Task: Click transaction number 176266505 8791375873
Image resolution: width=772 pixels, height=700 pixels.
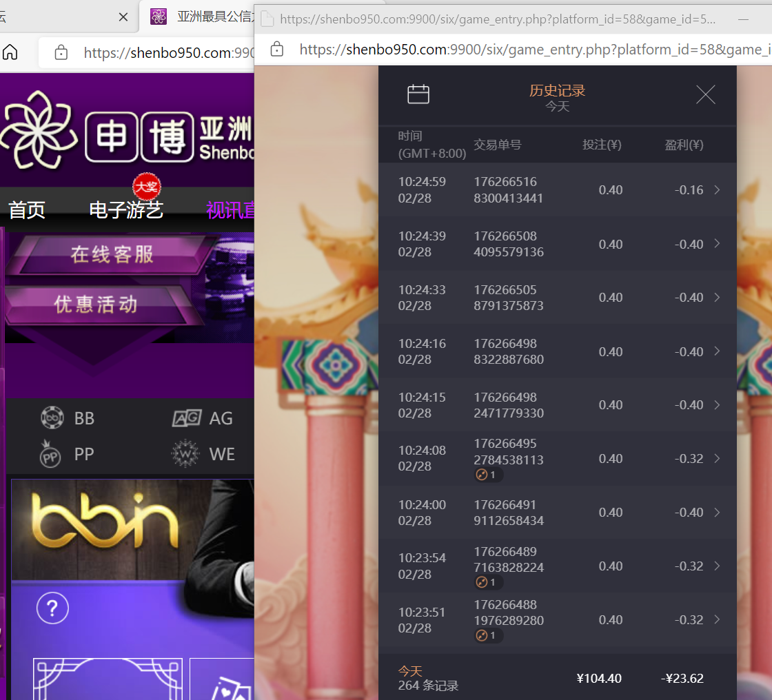Action: pos(509,298)
